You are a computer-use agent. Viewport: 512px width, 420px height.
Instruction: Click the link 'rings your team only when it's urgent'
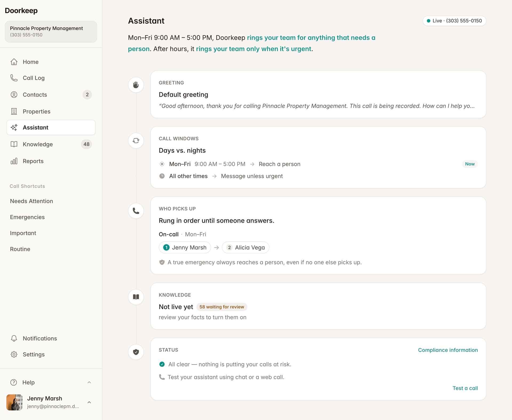[254, 49]
